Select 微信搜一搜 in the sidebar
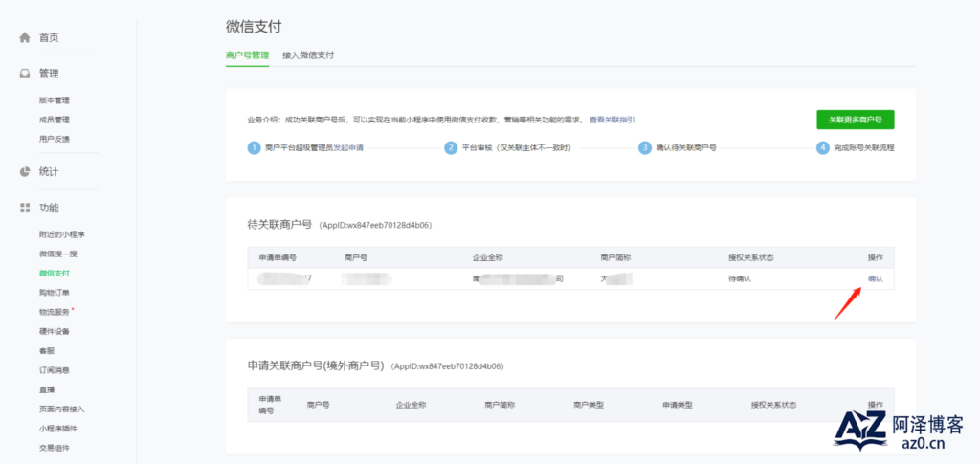This screenshot has width=980, height=464. (x=58, y=254)
